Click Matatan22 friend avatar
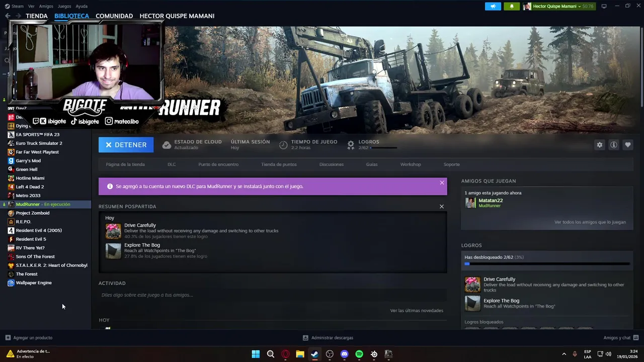Image resolution: width=644 pixels, height=362 pixels. click(470, 203)
